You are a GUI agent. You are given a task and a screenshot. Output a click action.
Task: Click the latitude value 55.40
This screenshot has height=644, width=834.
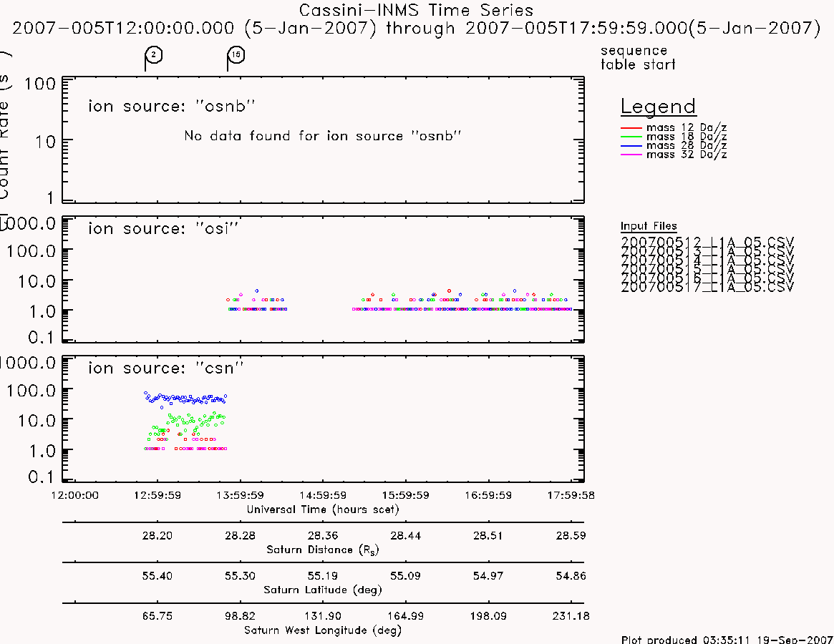tap(157, 576)
